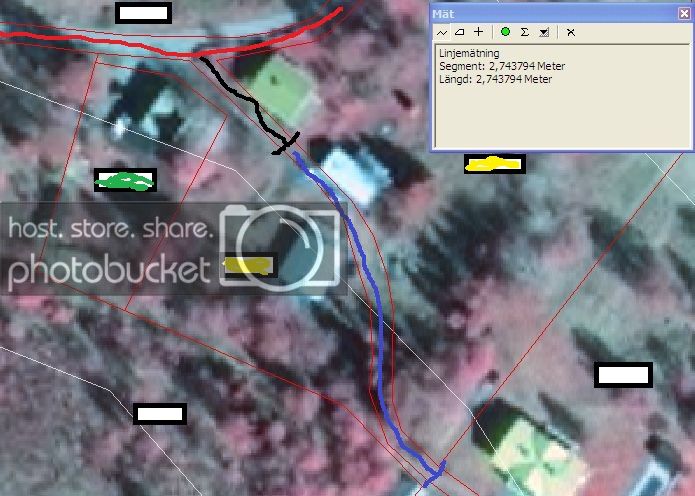Click the Linjemätning heading in results
Image resolution: width=695 pixels, height=496 pixels.
[x=469, y=54]
